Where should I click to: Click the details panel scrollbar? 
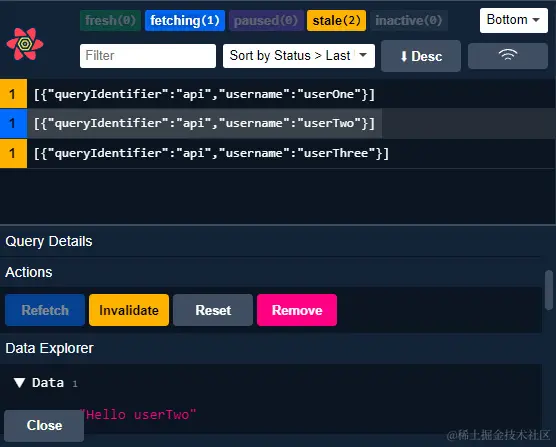click(549, 290)
